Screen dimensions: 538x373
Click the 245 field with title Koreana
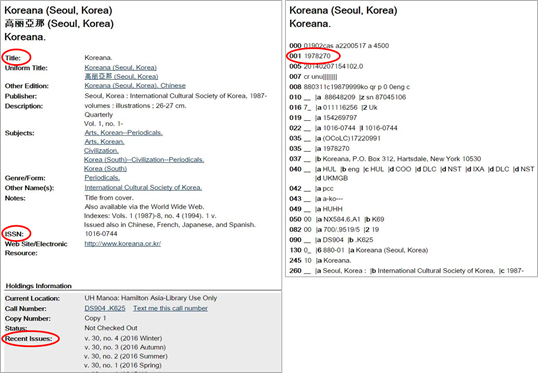[x=320, y=260]
